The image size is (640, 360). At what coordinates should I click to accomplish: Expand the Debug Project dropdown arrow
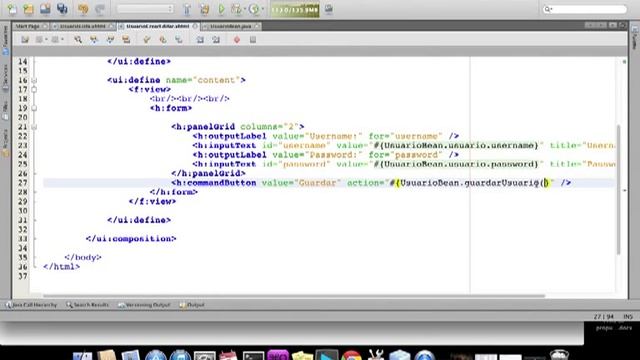click(x=244, y=9)
